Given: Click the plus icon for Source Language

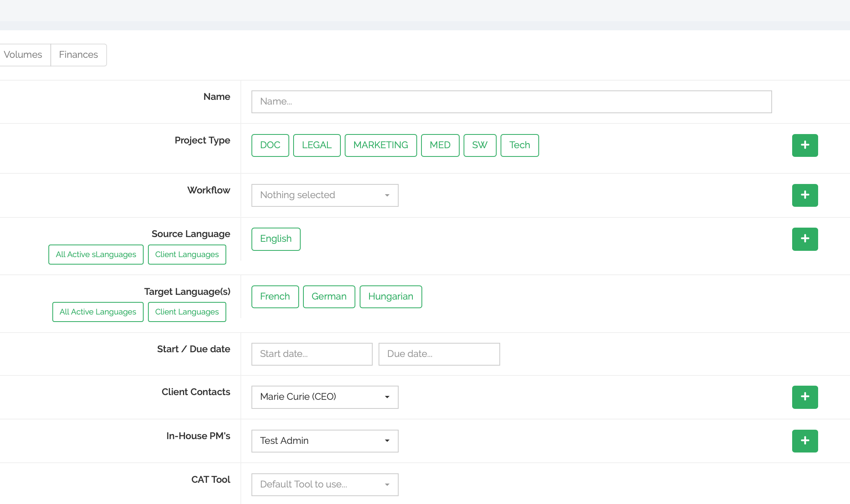Looking at the screenshot, I should click(x=805, y=239).
